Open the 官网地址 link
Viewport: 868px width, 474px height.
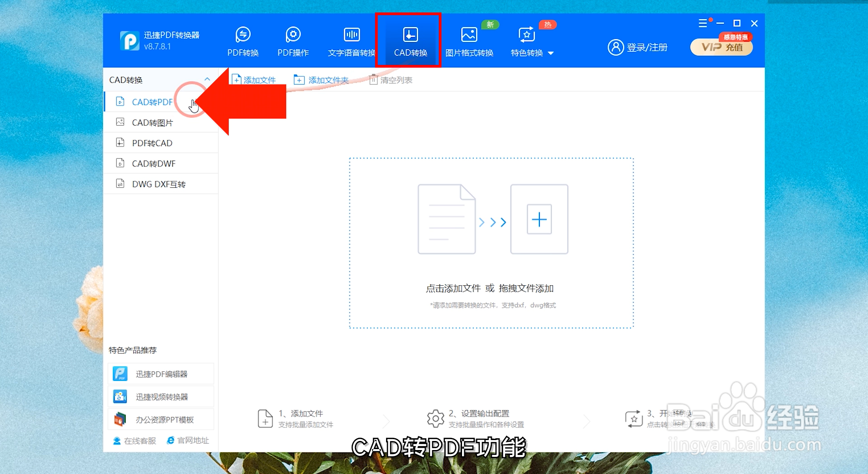(x=188, y=441)
